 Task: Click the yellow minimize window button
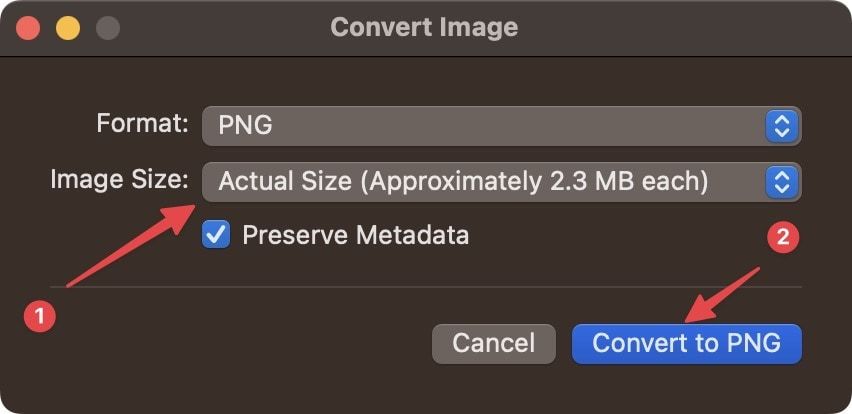[68, 27]
